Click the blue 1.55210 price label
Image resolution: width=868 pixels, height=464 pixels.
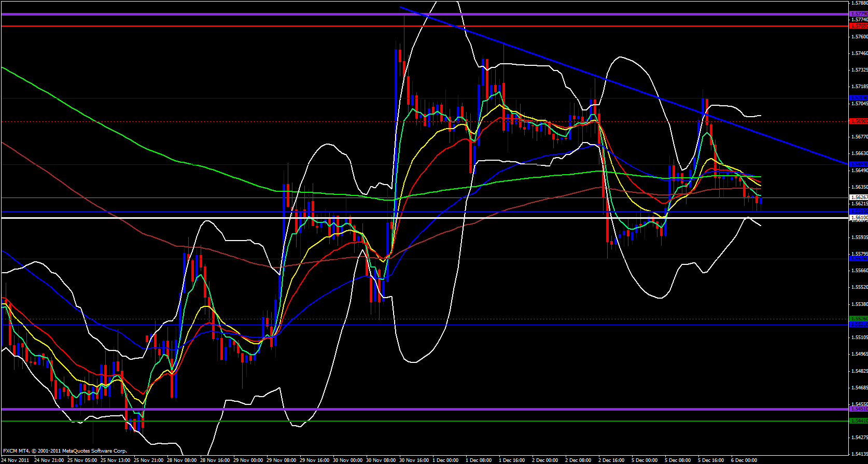pos(859,325)
